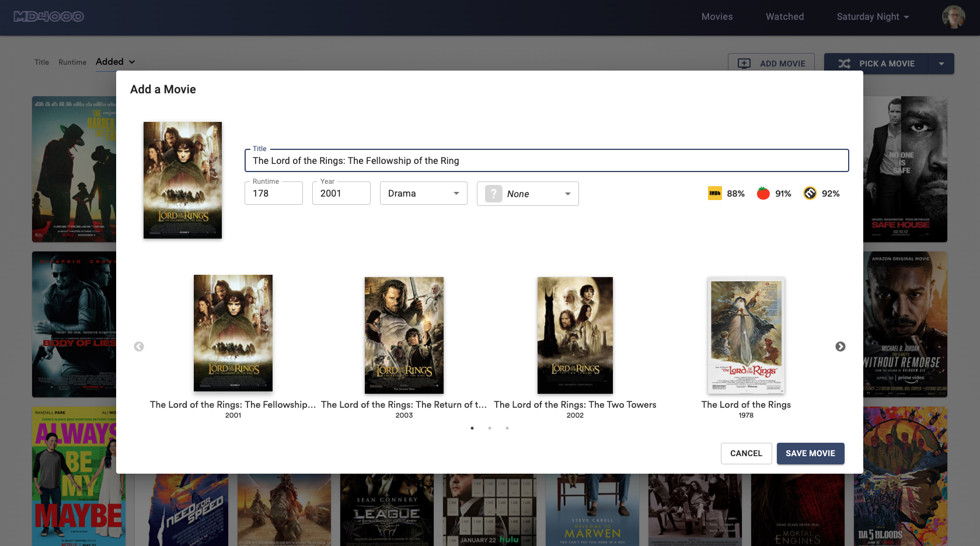
Task: Expand the None streaming service dropdown
Action: pyautogui.click(x=567, y=193)
